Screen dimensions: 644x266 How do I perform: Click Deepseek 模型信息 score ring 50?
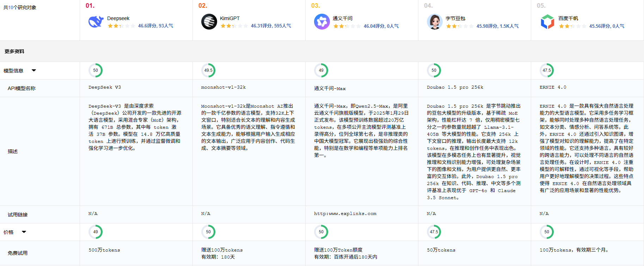[96, 70]
